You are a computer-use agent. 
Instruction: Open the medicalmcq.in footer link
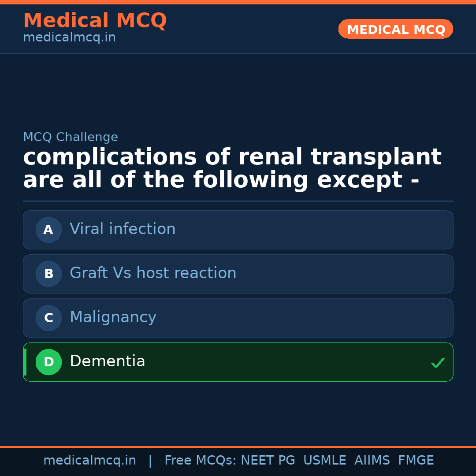click(x=89, y=461)
